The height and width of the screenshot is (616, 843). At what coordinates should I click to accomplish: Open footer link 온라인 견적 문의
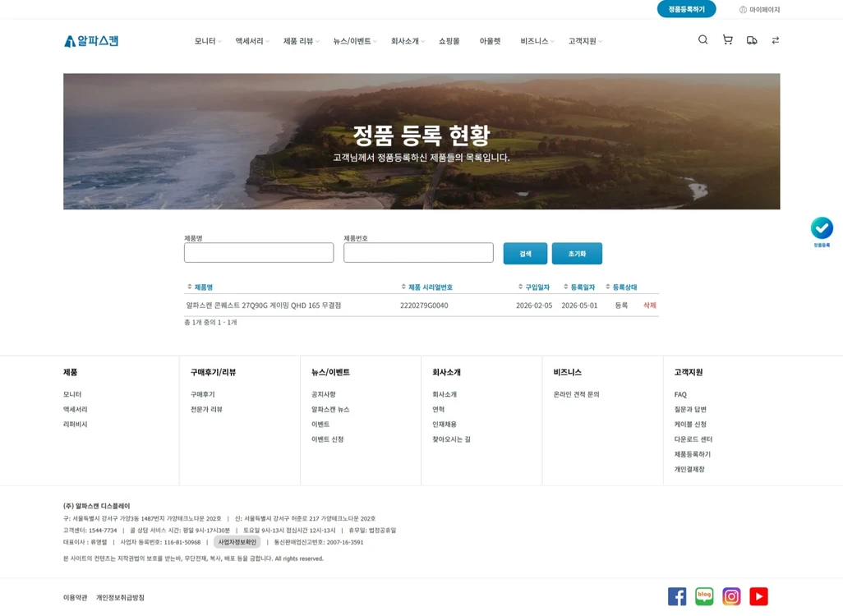576,394
